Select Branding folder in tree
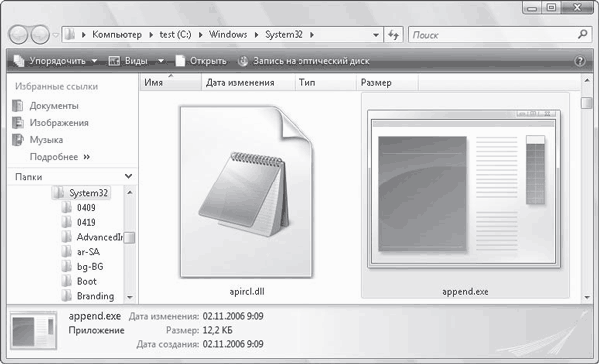Screen dimensions: 599x364 95,296
